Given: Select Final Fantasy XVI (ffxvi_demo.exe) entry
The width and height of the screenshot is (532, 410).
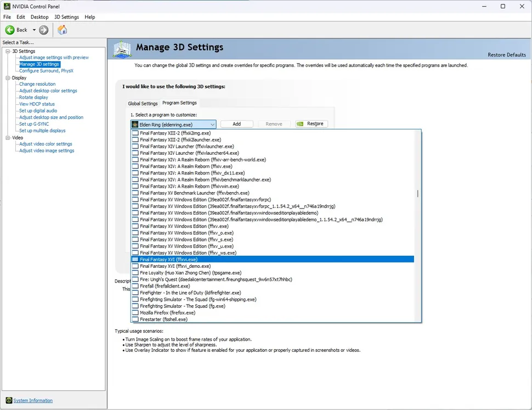Looking at the screenshot, I should coord(175,266).
